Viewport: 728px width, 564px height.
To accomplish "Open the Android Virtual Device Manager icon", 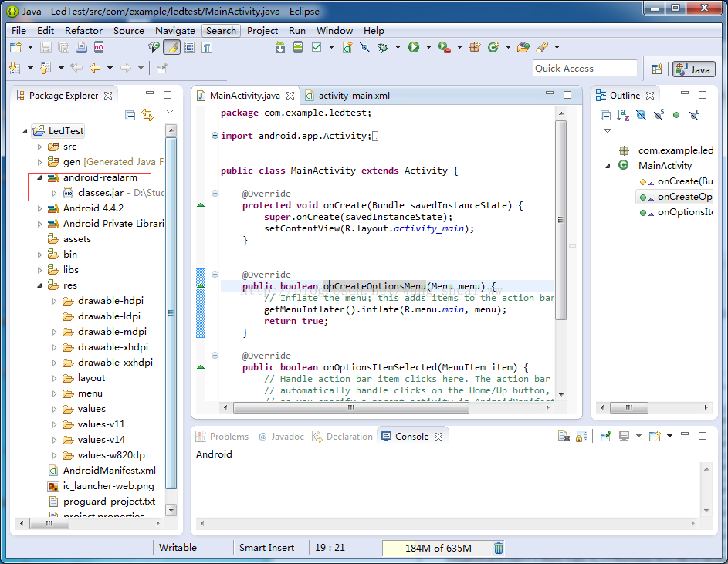I will coord(298,47).
